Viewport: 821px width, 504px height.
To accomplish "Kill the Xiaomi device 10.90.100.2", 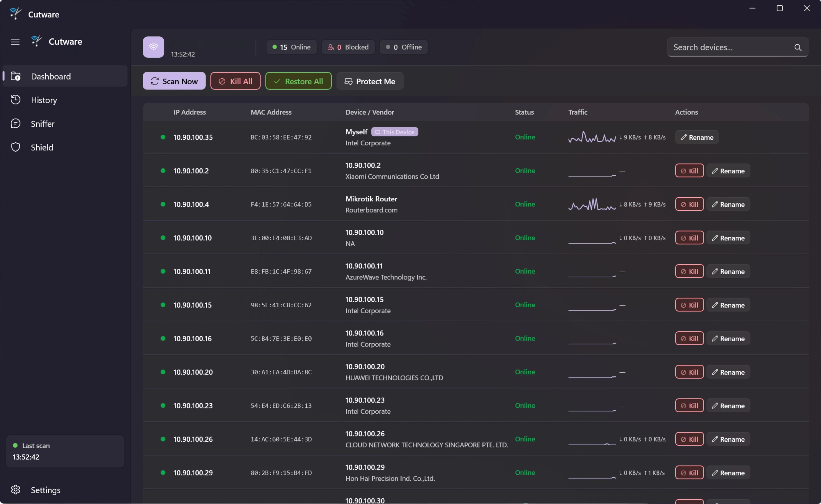I will (x=689, y=171).
